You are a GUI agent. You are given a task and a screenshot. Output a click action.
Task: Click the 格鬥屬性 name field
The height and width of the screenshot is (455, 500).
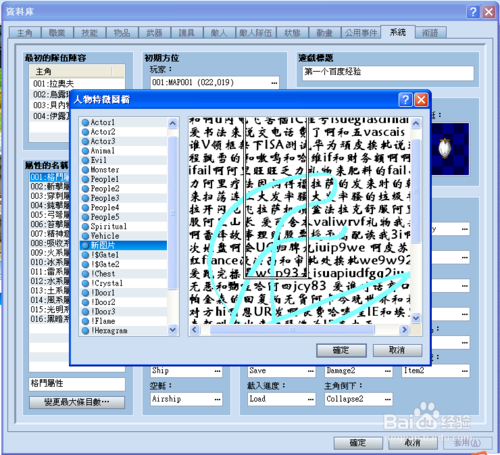77,384
